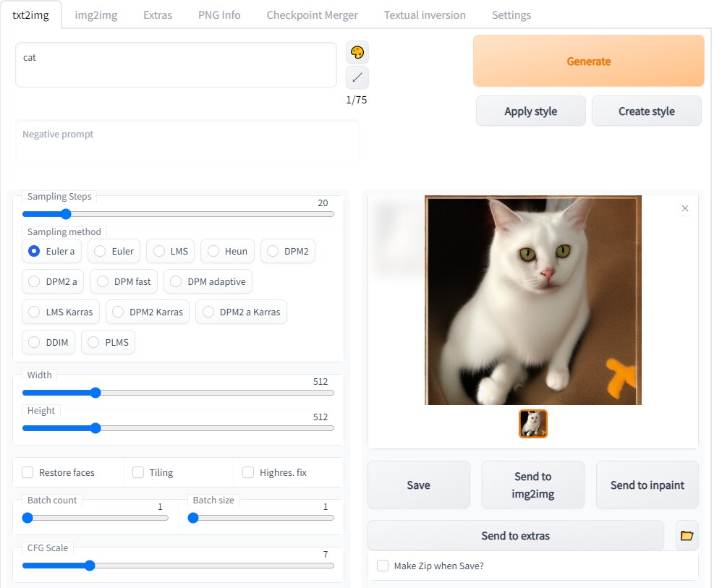This screenshot has width=722, height=588.
Task: Click the Height slider handle
Action: pyautogui.click(x=95, y=427)
